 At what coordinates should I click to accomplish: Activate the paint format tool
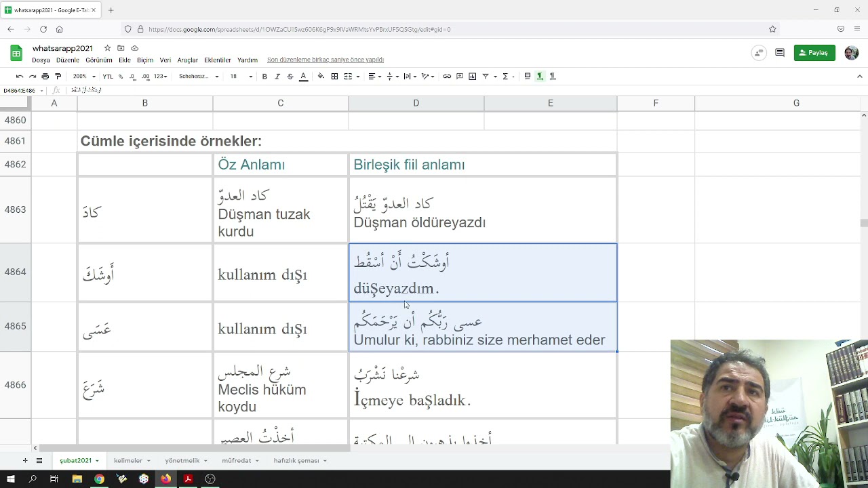pyautogui.click(x=58, y=77)
